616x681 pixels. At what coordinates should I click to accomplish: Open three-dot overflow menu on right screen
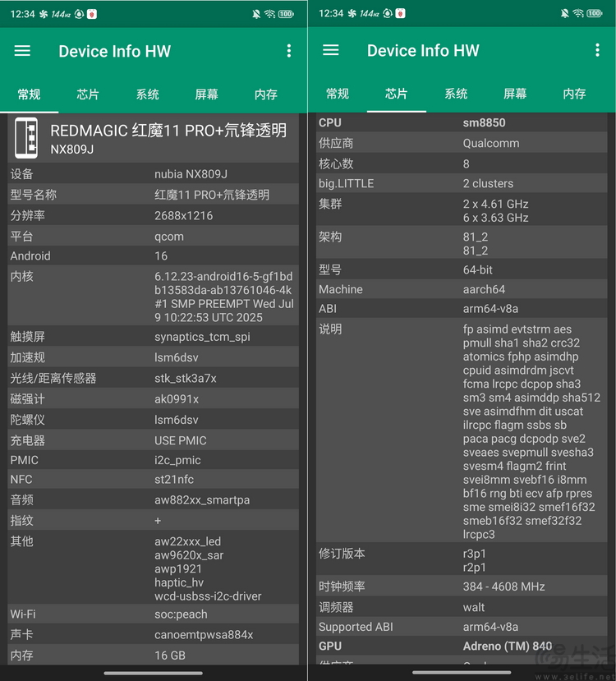click(x=597, y=51)
